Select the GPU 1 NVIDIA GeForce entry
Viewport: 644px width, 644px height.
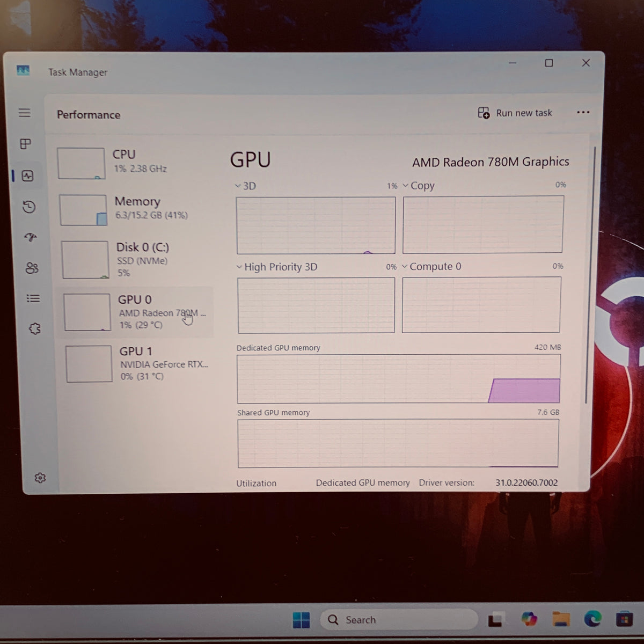[x=138, y=363]
